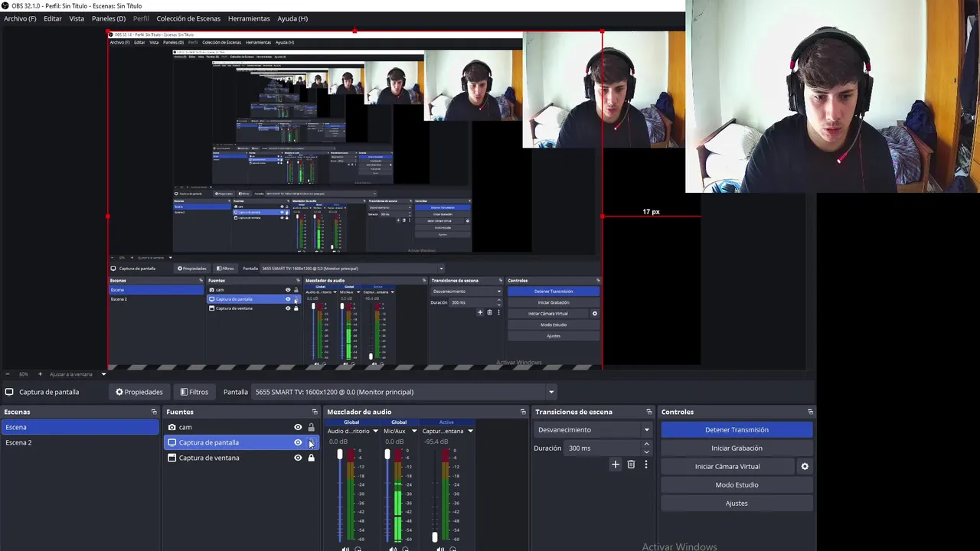
Task: Enable Modo Estudio
Action: coord(737,484)
